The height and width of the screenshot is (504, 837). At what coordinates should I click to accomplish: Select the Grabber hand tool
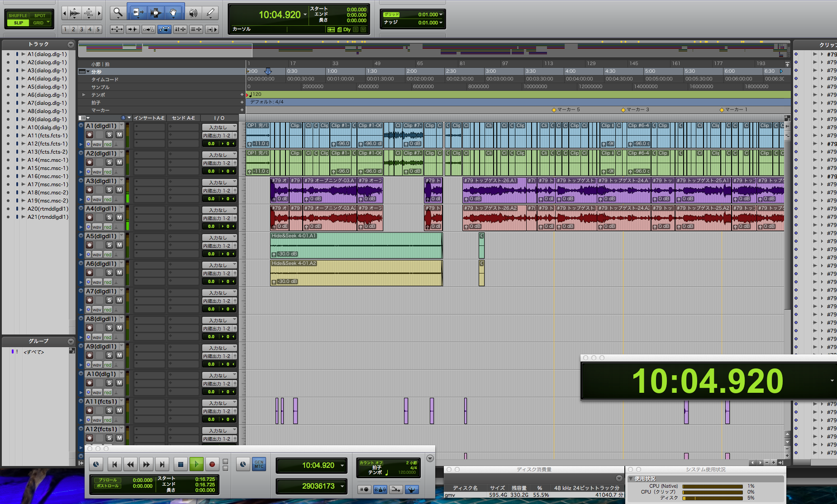173,13
